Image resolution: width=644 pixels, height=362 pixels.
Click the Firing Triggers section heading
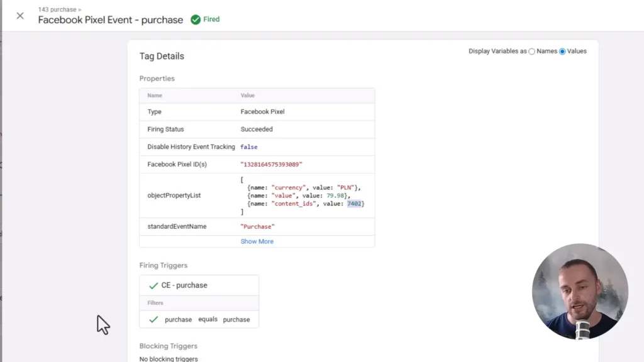click(164, 266)
